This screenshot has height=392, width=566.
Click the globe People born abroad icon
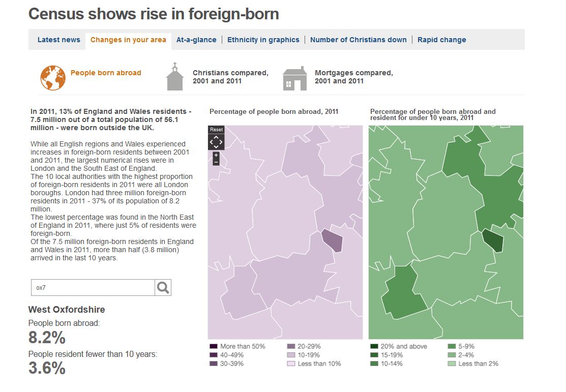[53, 78]
